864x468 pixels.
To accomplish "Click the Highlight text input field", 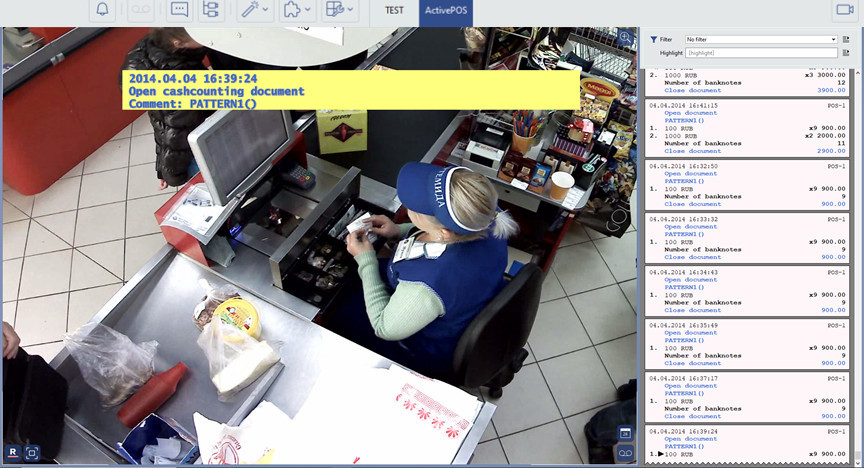I will coord(760,52).
